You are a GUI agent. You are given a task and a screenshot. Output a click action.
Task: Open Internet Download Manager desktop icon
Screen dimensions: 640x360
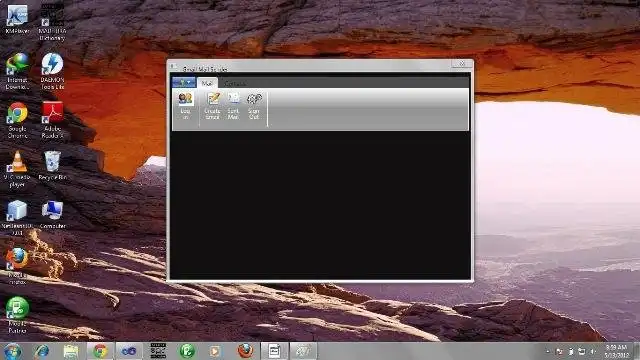click(x=17, y=71)
